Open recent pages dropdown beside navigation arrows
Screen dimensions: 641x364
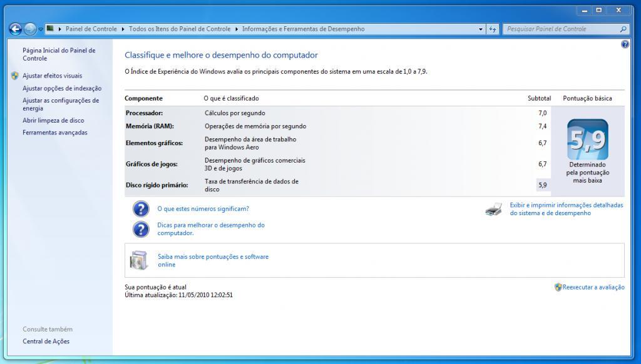click(x=41, y=29)
